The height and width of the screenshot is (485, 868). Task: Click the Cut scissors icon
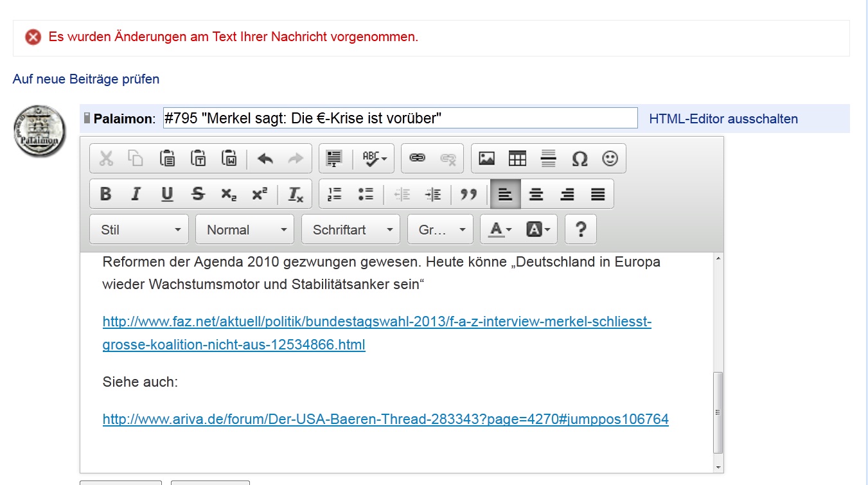click(107, 159)
